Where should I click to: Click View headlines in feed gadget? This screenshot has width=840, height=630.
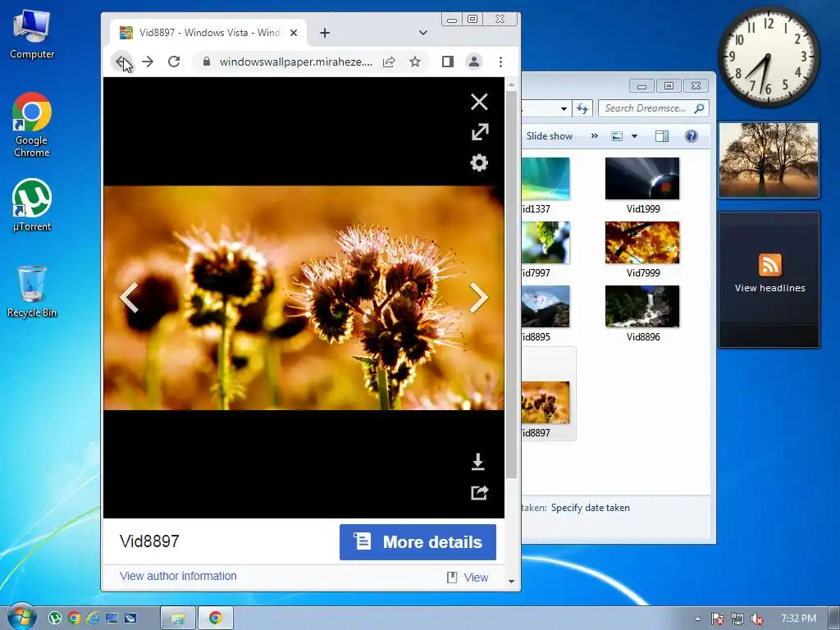pos(769,288)
